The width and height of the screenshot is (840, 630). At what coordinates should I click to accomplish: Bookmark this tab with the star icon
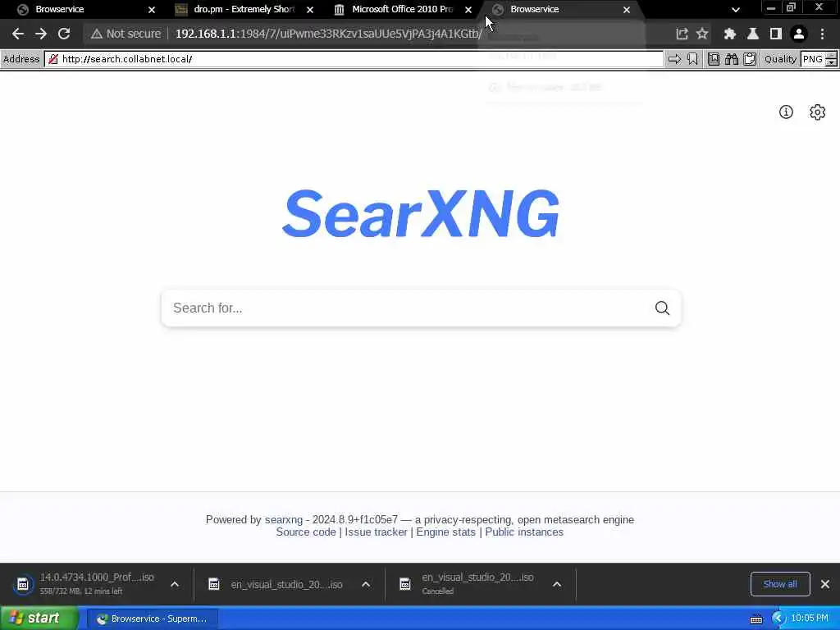(702, 34)
